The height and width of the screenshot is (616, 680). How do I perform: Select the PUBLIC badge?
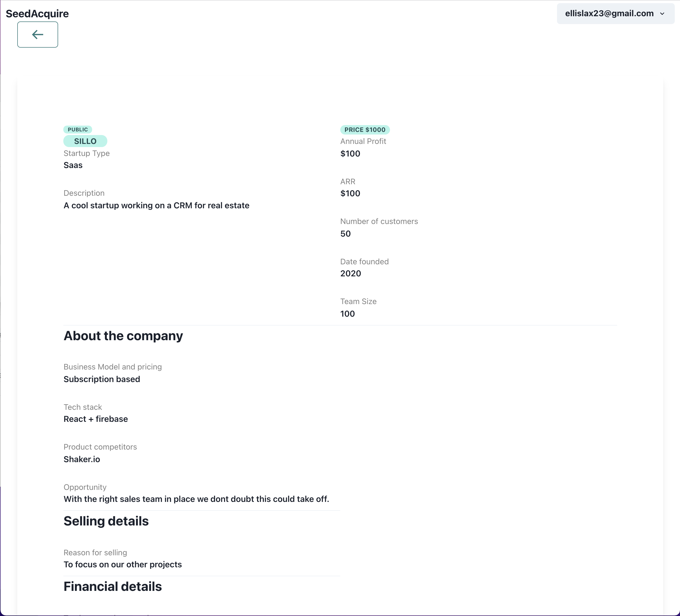(77, 130)
